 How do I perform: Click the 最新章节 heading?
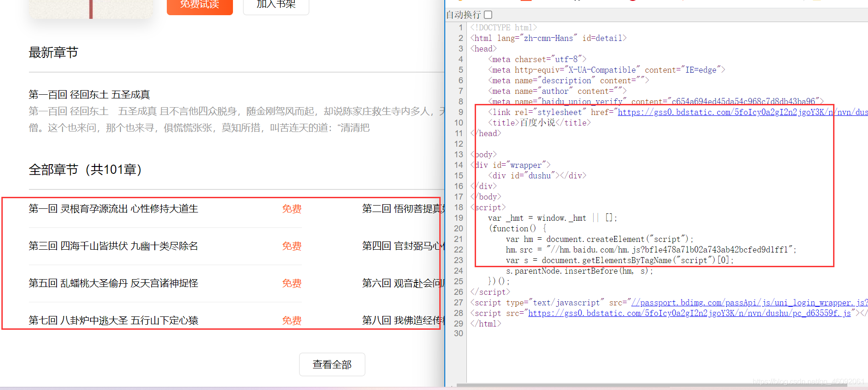pyautogui.click(x=53, y=52)
